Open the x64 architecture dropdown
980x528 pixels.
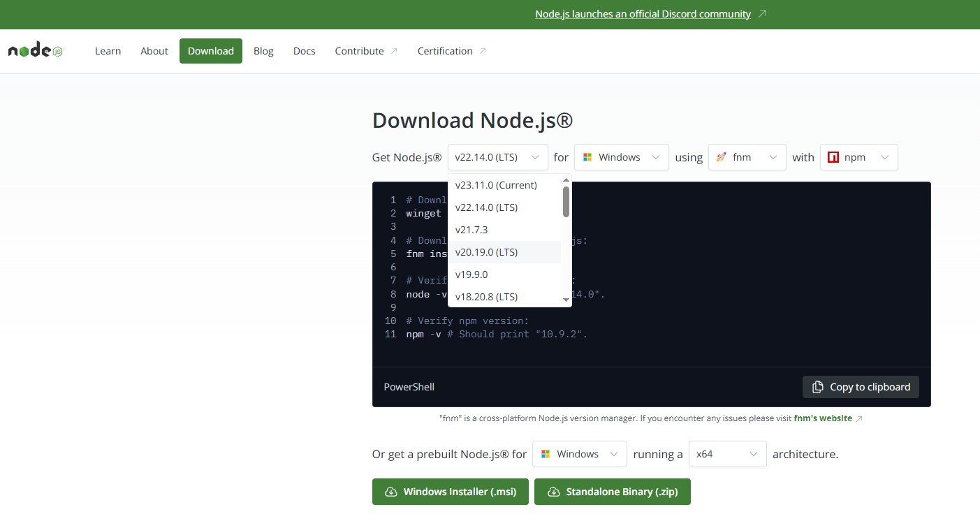(728, 454)
